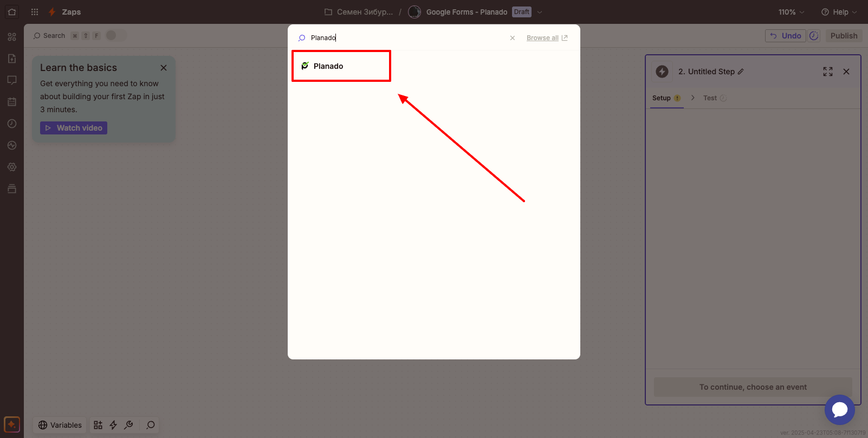Click the wrench tool icon in bottom toolbar
The width and height of the screenshot is (868, 438).
pyautogui.click(x=128, y=425)
